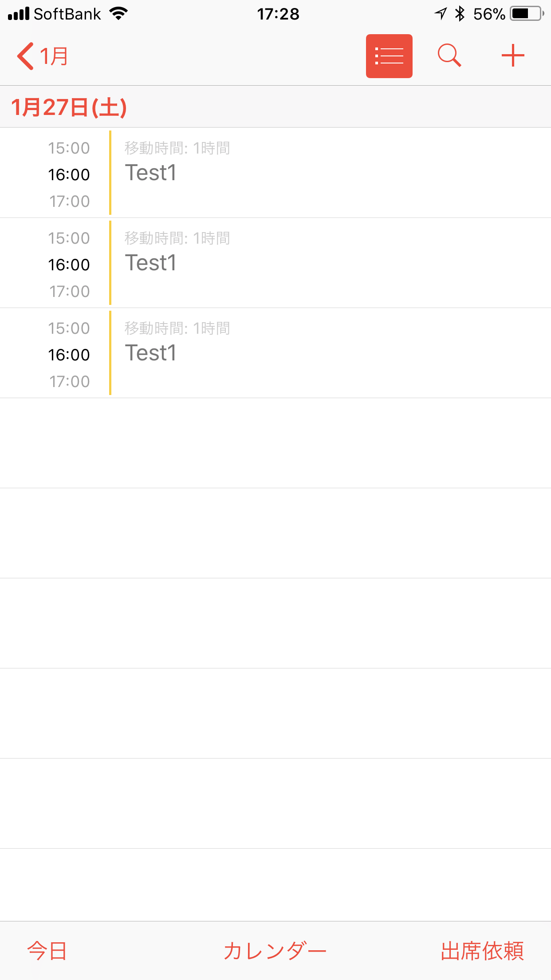Tap the cellular signal bars
The image size is (551, 980).
tap(19, 14)
